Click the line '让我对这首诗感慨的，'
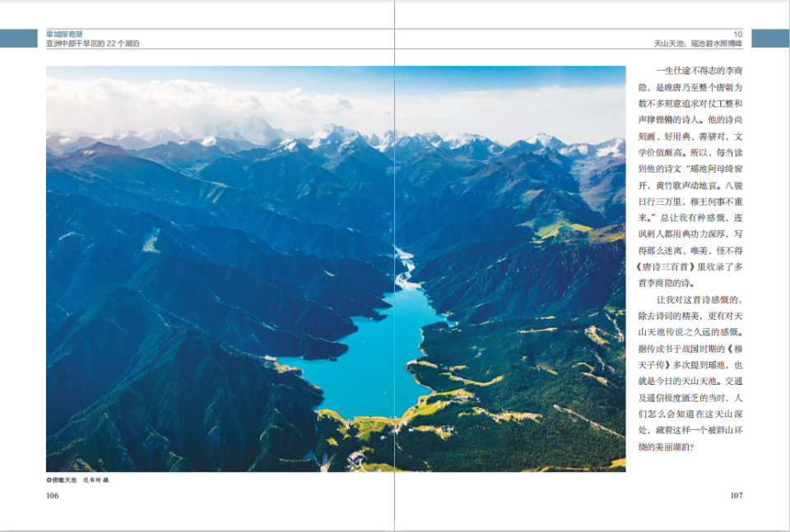The height and width of the screenshot is (532, 790). (699, 299)
